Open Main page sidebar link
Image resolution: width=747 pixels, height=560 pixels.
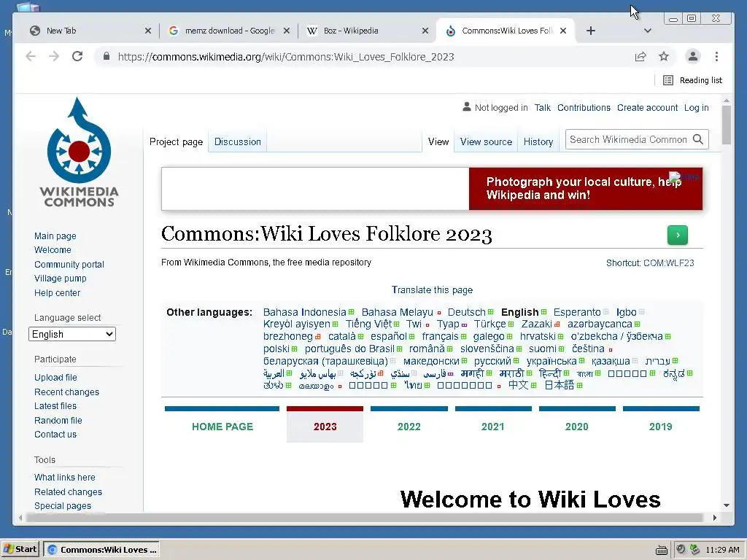coord(55,236)
